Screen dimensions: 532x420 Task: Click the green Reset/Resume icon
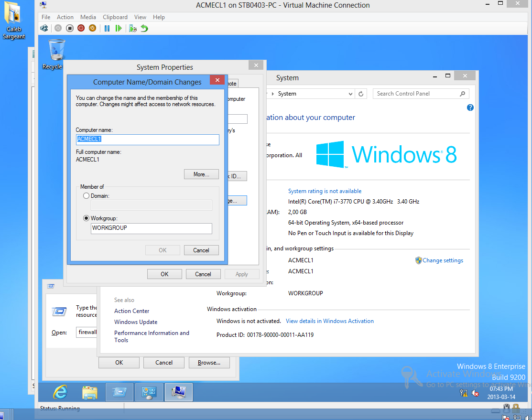119,28
